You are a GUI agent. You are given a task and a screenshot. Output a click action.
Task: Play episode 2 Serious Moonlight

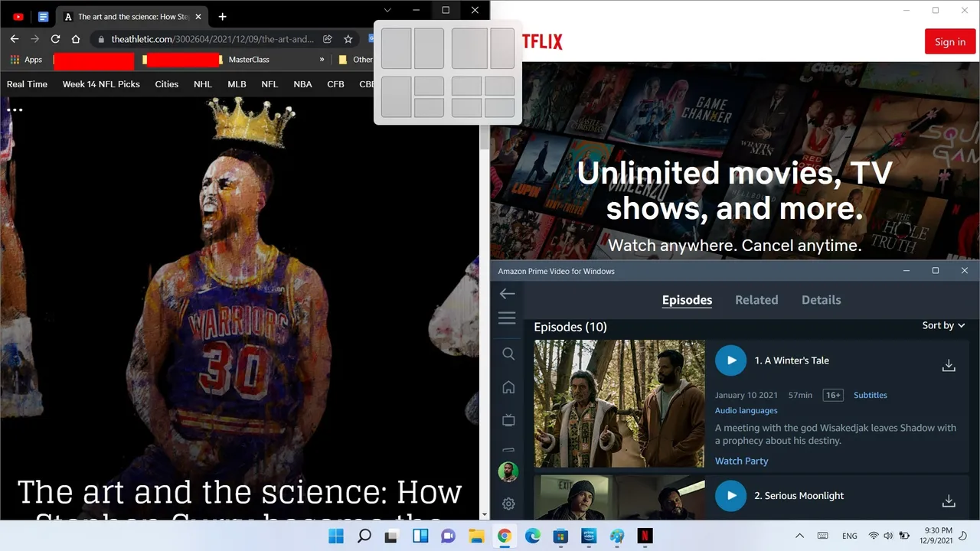tap(731, 496)
